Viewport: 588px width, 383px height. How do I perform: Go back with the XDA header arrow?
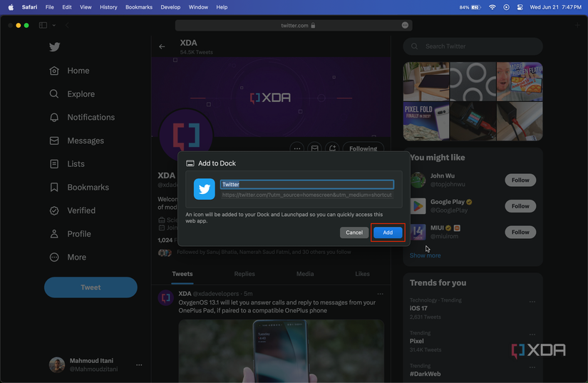162,46
